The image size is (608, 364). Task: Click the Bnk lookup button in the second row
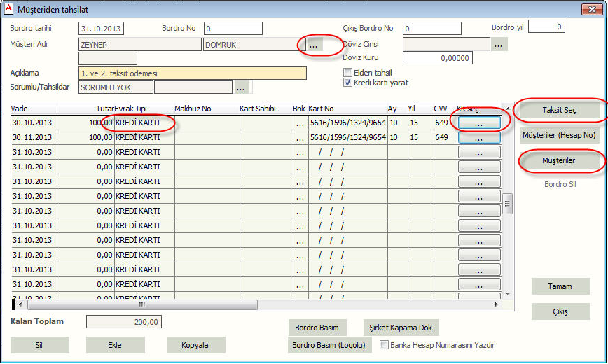(x=299, y=138)
